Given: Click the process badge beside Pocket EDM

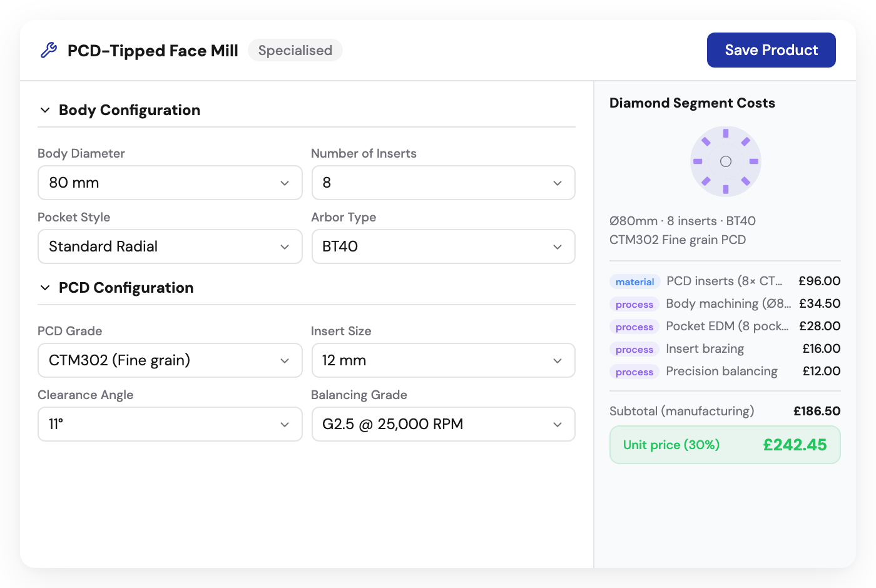Looking at the screenshot, I should (x=634, y=327).
